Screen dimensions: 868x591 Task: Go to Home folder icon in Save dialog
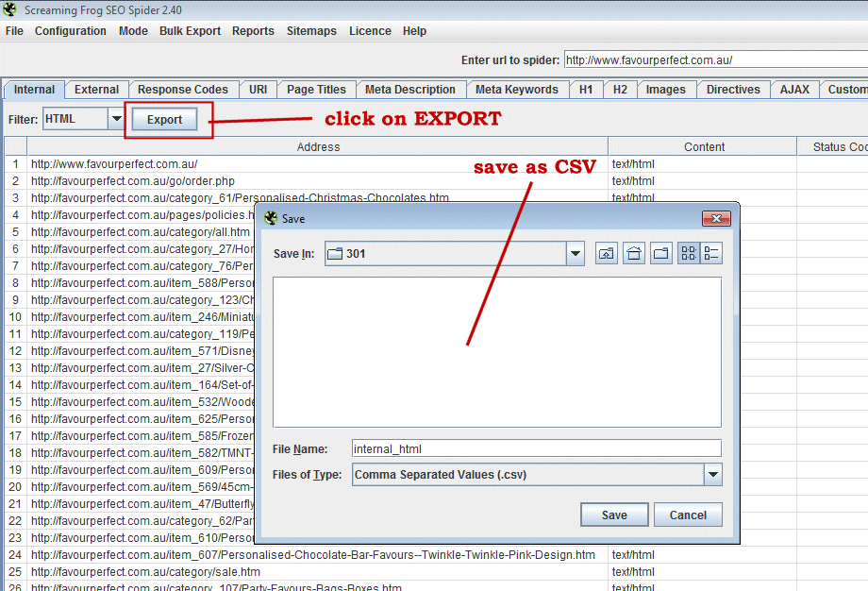[x=634, y=254]
